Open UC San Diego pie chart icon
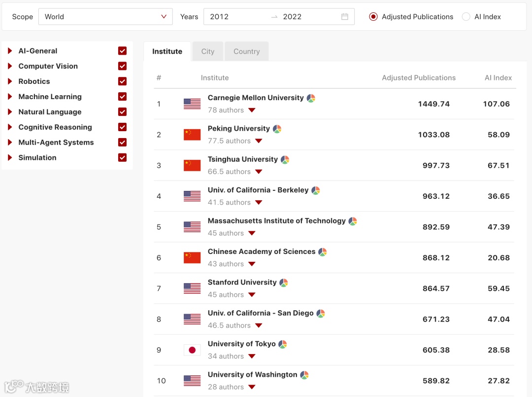Image resolution: width=532 pixels, height=397 pixels. (321, 314)
